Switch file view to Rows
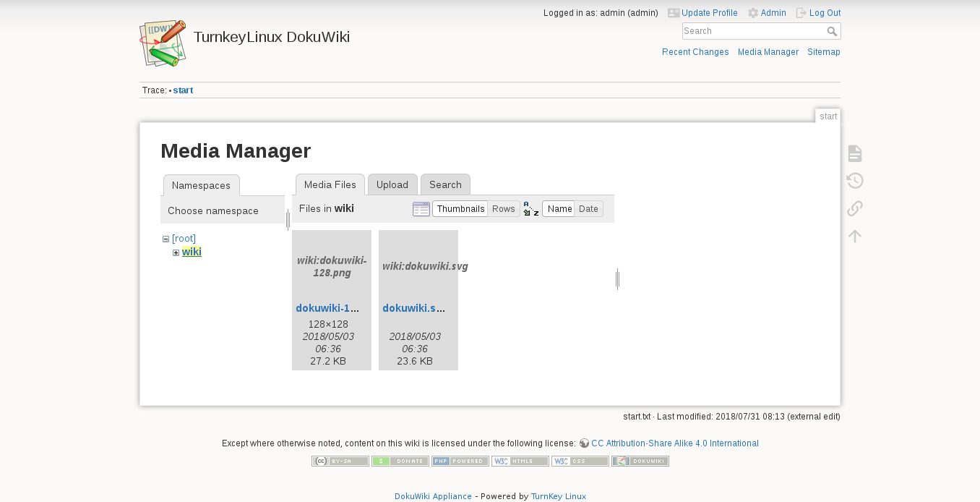 [503, 209]
